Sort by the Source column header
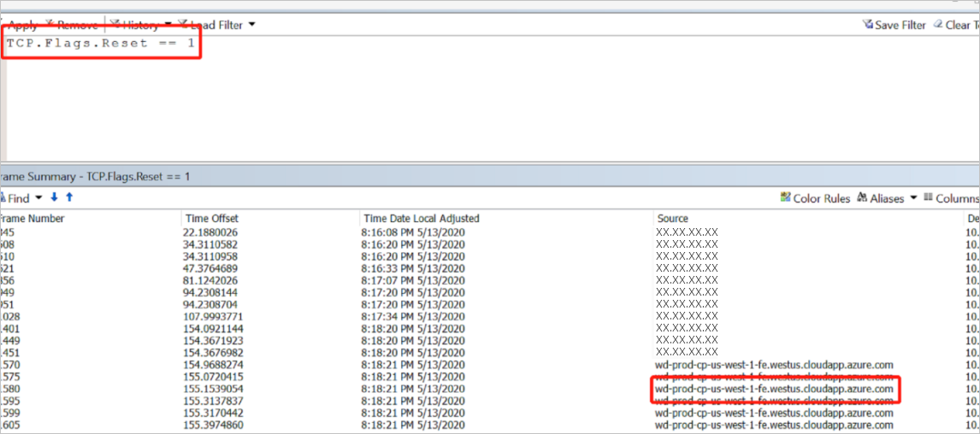The height and width of the screenshot is (434, 980). pos(809,219)
